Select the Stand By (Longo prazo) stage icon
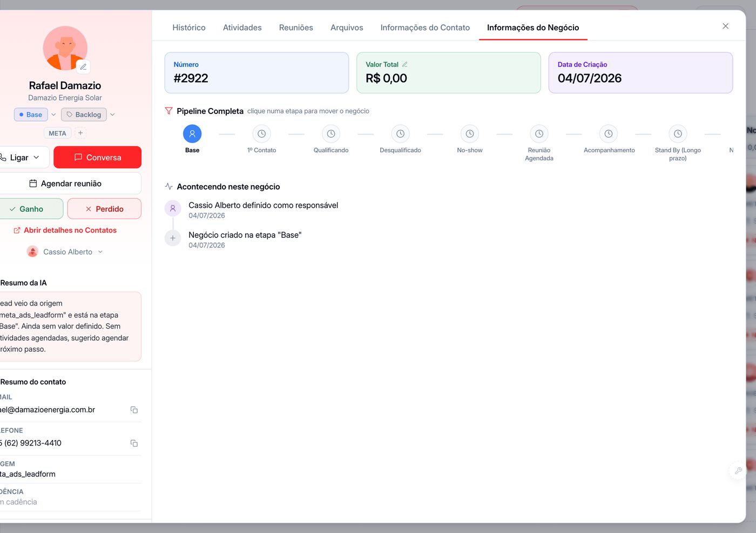756x533 pixels. pos(678,134)
